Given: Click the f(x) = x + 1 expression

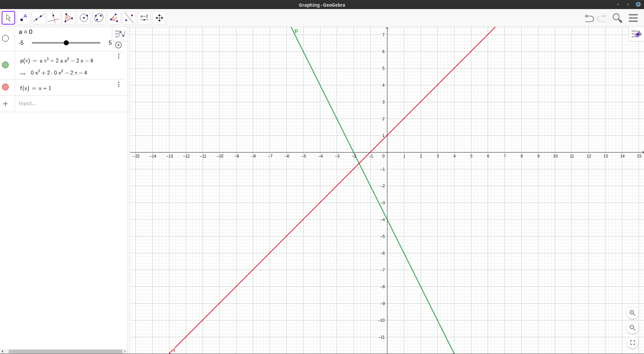Looking at the screenshot, I should coord(36,88).
